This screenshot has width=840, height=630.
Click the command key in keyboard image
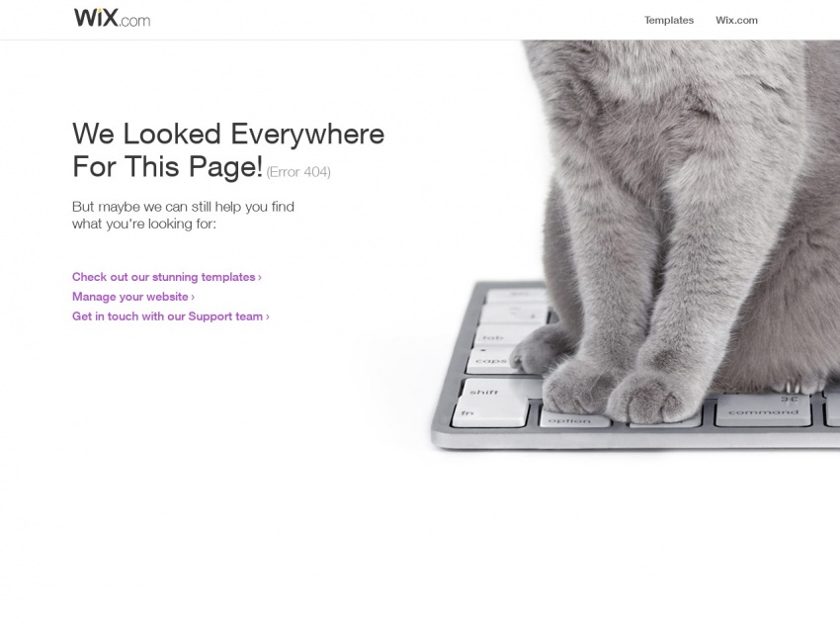763,409
